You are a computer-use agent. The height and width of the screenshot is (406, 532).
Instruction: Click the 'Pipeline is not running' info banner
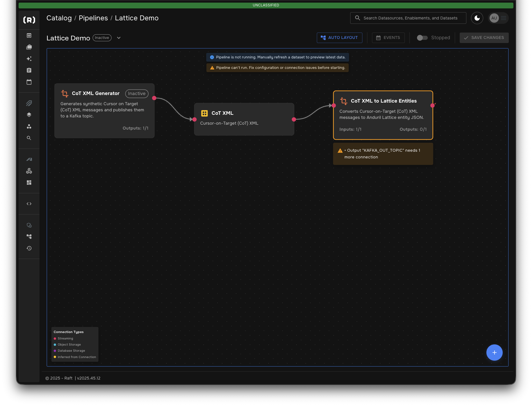pyautogui.click(x=278, y=57)
